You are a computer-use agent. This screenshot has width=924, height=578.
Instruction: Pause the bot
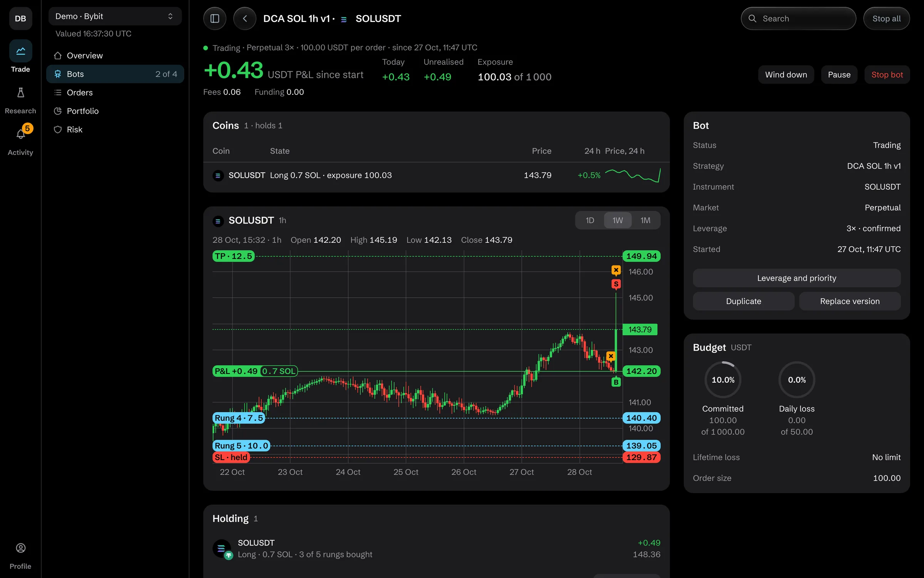(x=839, y=75)
